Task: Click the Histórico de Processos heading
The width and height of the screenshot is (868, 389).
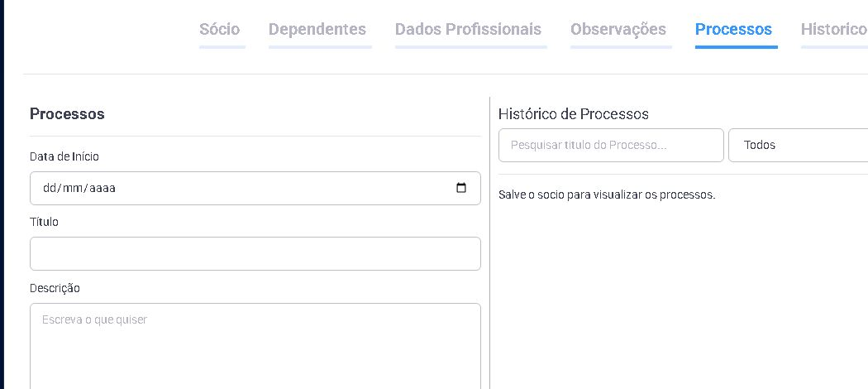Action: 574,114
